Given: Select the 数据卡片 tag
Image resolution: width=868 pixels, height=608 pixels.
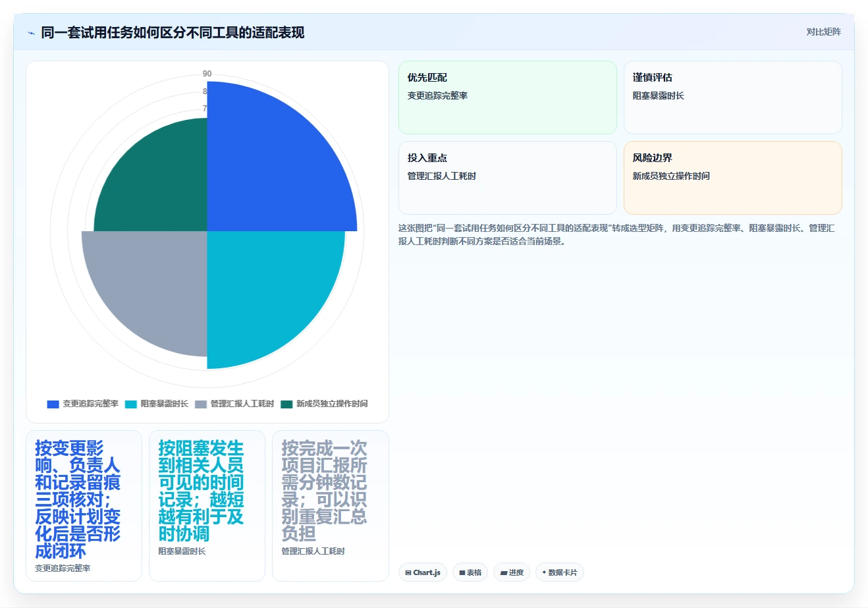Looking at the screenshot, I should tap(560, 572).
